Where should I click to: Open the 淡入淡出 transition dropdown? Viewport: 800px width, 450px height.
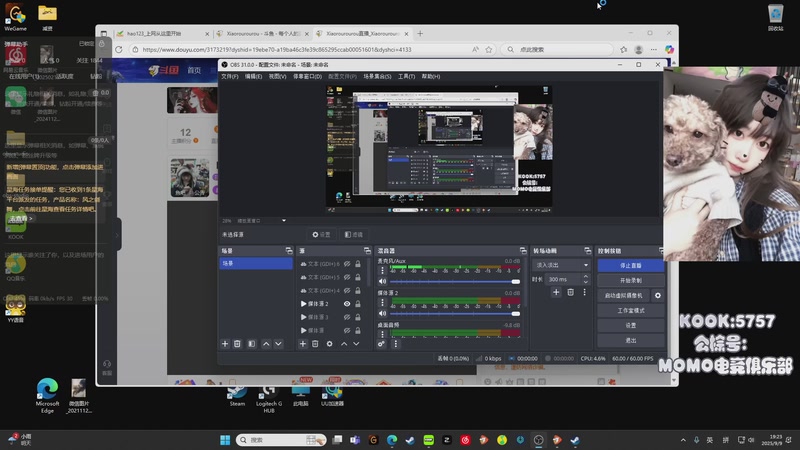[561, 265]
